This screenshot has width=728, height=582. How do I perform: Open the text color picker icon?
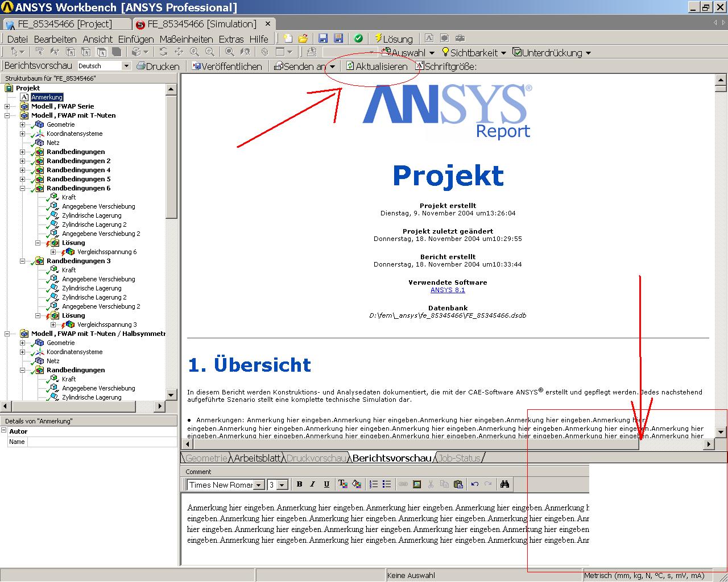coord(342,484)
